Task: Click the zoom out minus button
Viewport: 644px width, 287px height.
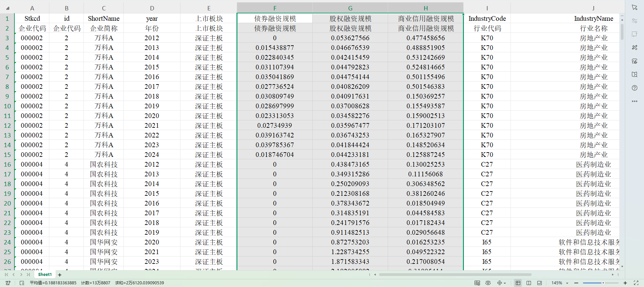Action: (576, 283)
